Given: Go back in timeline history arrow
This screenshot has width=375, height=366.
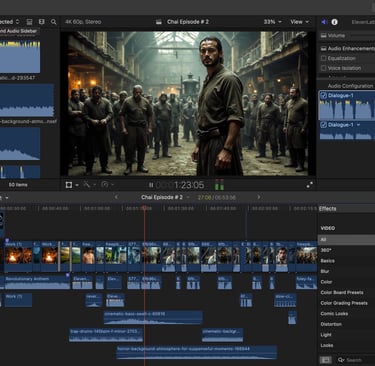Looking at the screenshot, I should [116, 197].
